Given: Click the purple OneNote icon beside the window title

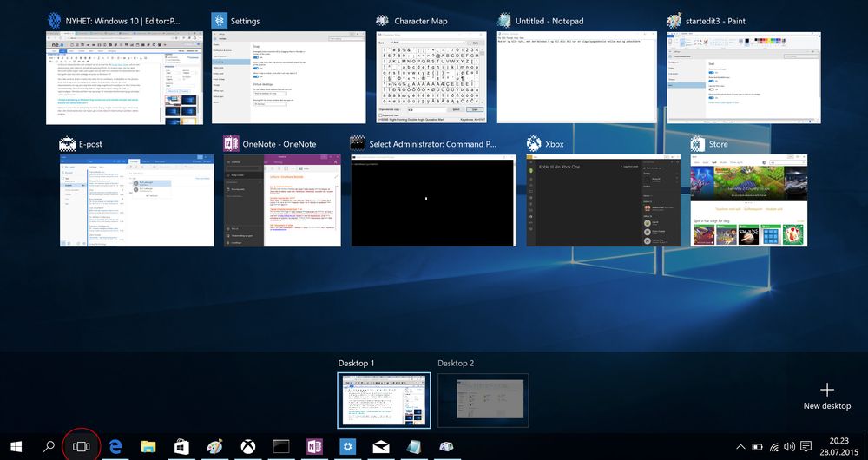Looking at the screenshot, I should click(231, 144).
